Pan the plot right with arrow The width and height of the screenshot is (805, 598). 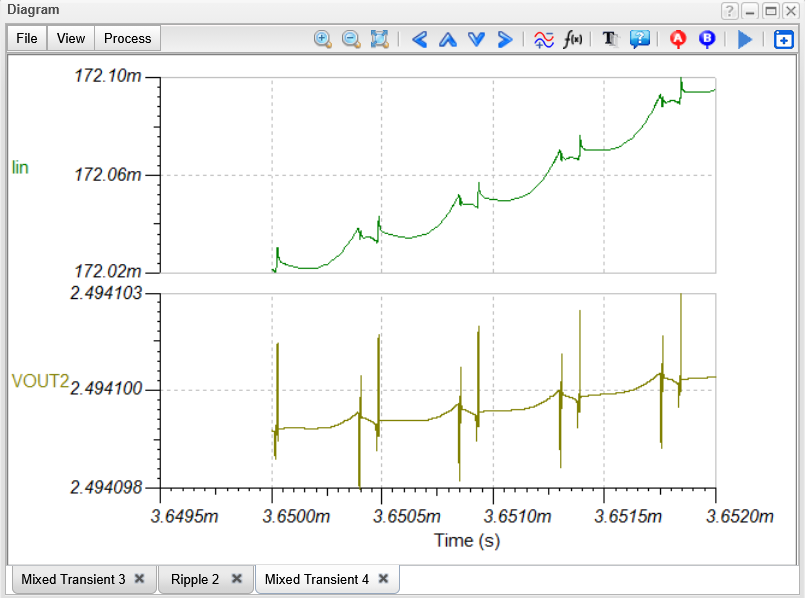coord(504,39)
